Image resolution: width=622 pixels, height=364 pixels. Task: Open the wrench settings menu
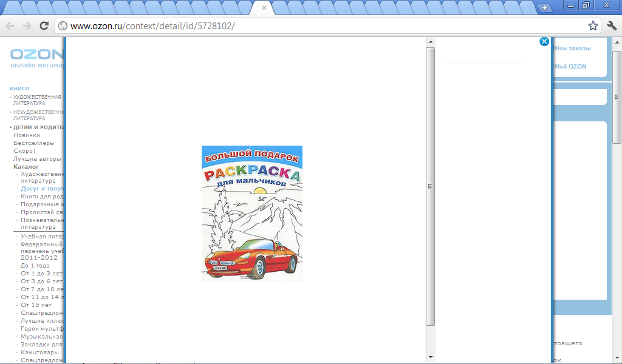tap(612, 26)
